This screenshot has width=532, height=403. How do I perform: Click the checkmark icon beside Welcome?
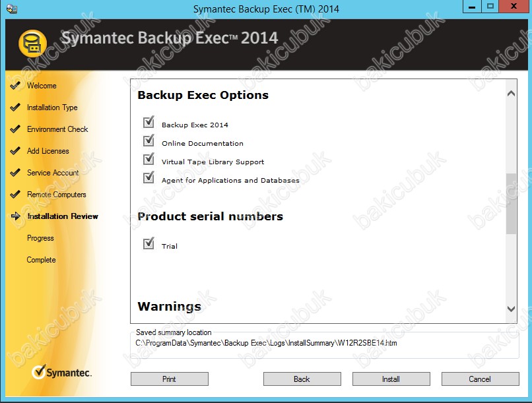[15, 85]
